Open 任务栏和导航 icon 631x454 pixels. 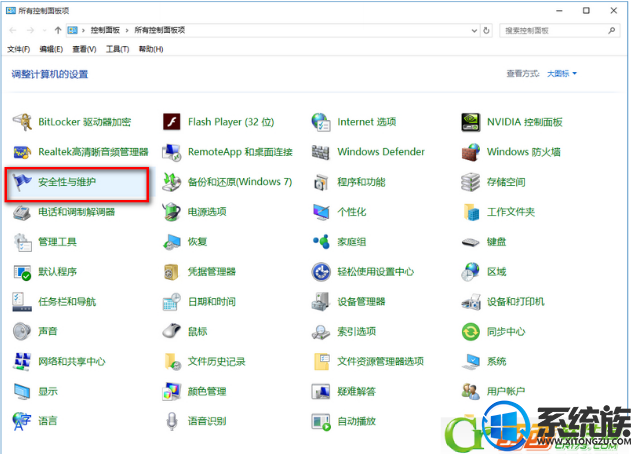(x=23, y=302)
